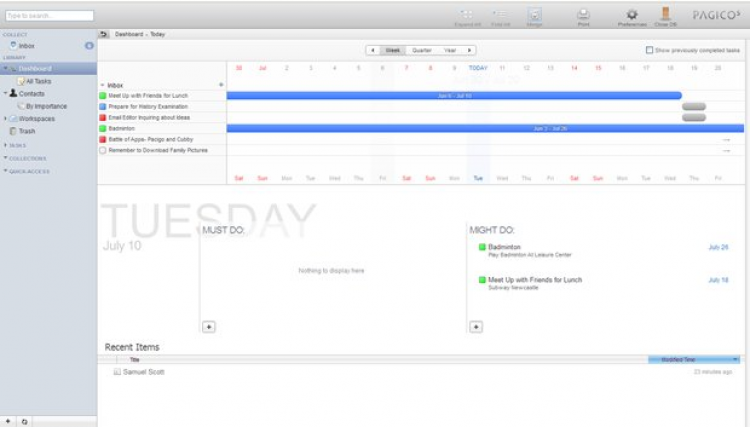Image resolution: width=750 pixels, height=427 pixels.
Task: Click the Expand All toolbar icon
Action: (467, 15)
